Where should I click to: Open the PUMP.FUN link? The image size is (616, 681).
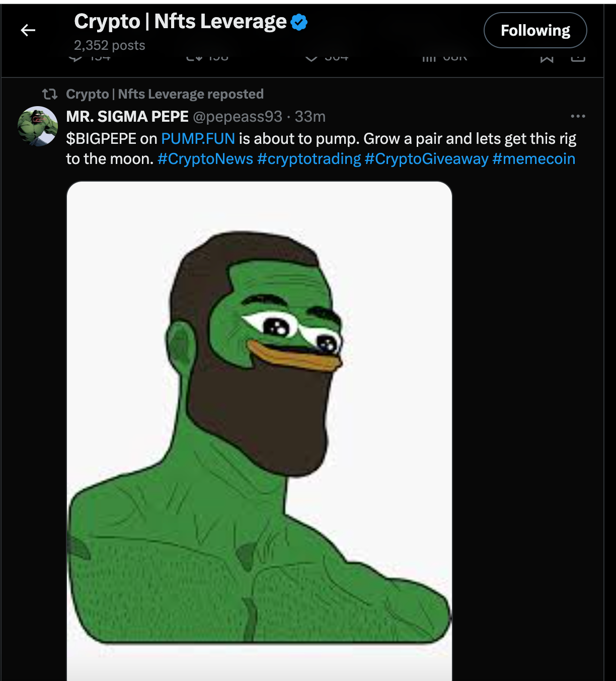[198, 139]
